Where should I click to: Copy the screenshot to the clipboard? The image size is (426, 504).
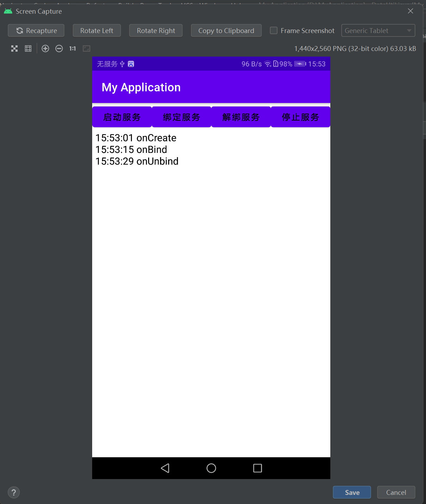[x=226, y=31]
